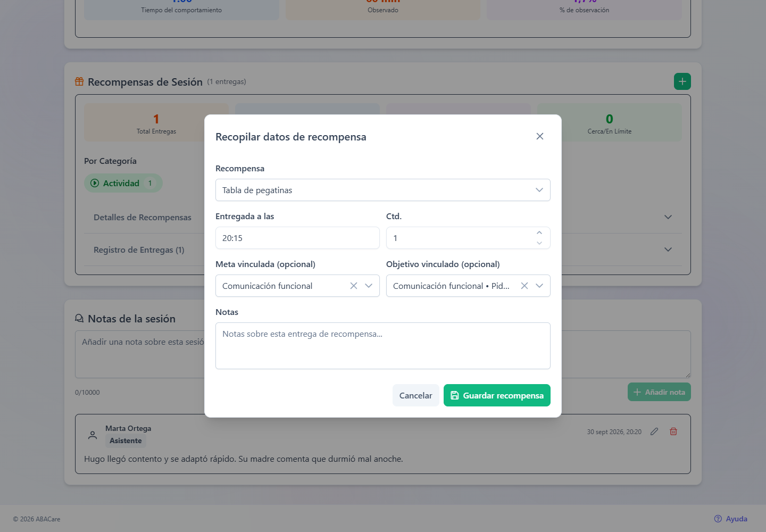Click the 0/10000 character counter
The image size is (766, 532).
pos(87,393)
